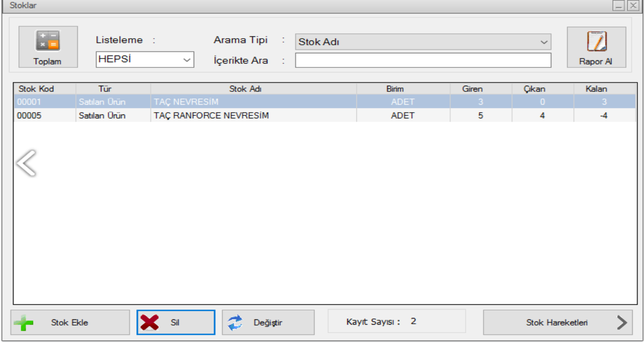644x343 pixels.
Task: Click the Rapor Al notepad icon
Action: (596, 41)
